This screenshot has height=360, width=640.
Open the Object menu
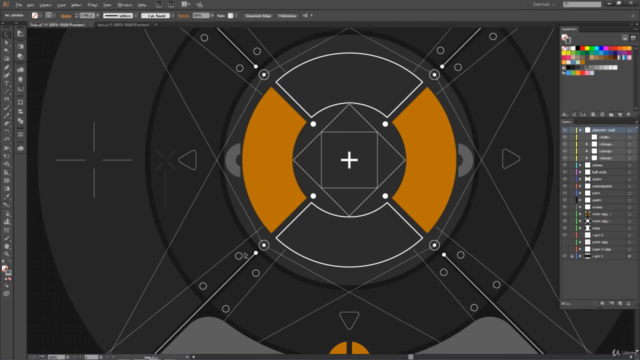pyautogui.click(x=45, y=5)
